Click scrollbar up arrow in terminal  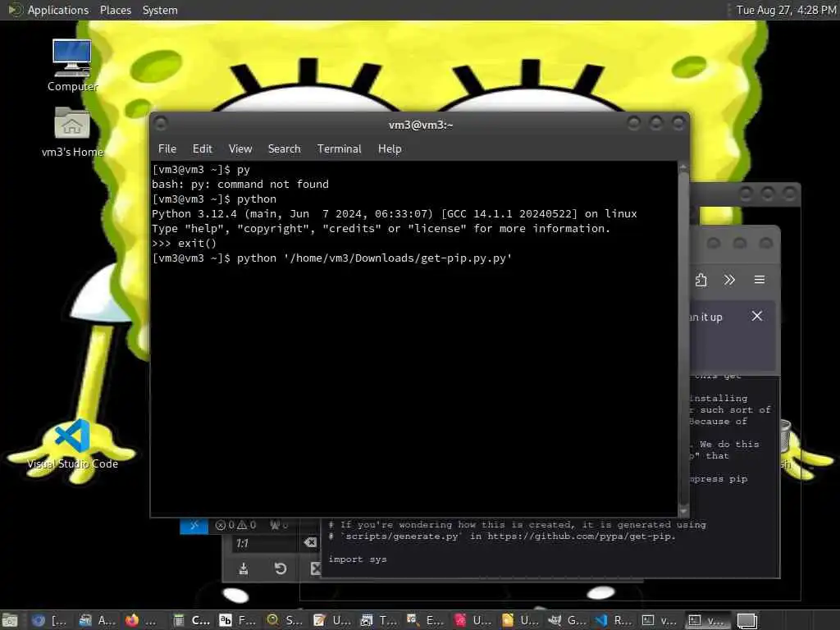(x=683, y=167)
